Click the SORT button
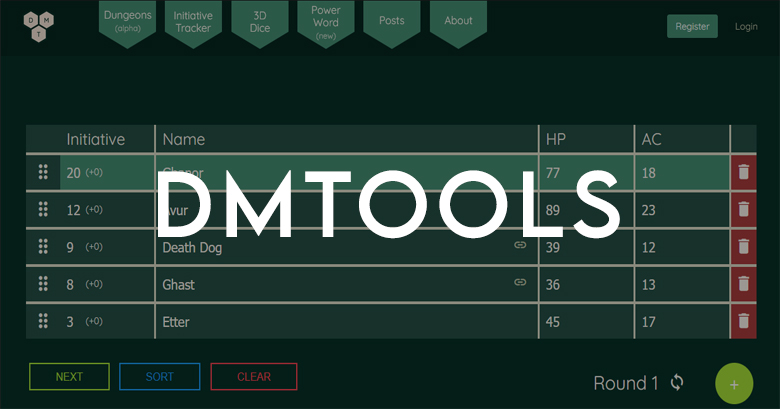The image size is (780, 409). click(160, 377)
